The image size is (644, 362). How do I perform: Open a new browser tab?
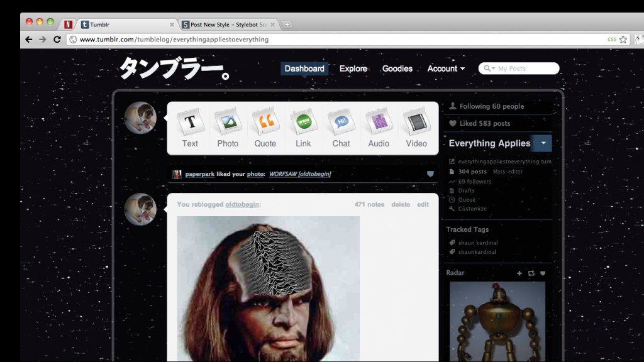(x=287, y=25)
